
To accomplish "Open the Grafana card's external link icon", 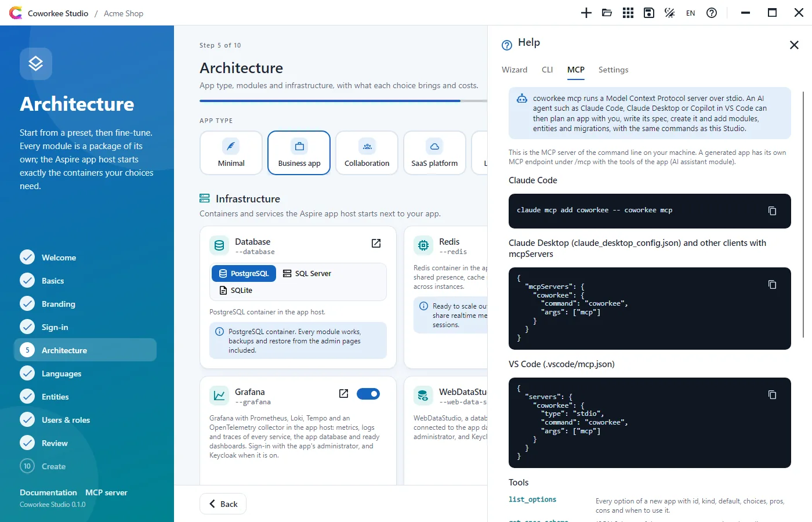I will point(343,394).
